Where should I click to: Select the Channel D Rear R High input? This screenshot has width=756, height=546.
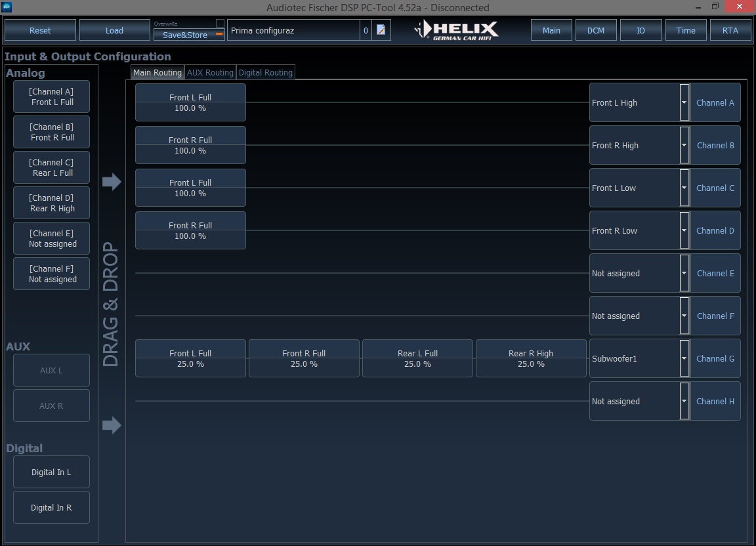click(x=52, y=203)
